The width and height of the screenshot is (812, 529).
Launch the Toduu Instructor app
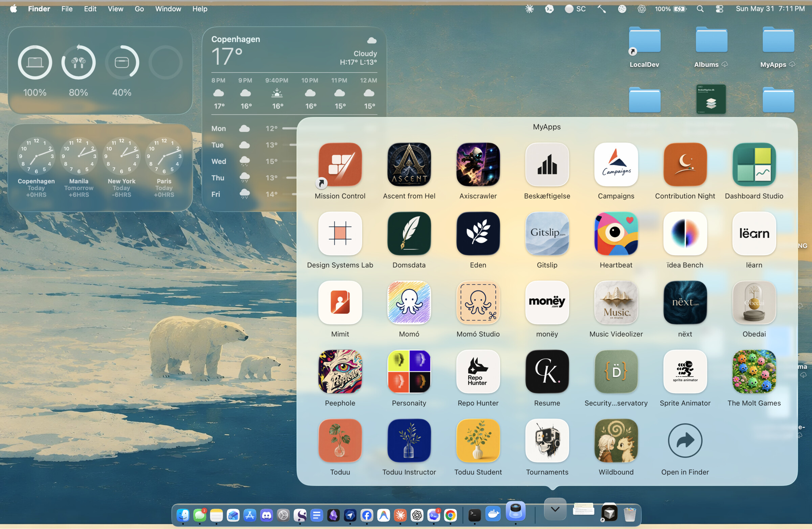(409, 440)
